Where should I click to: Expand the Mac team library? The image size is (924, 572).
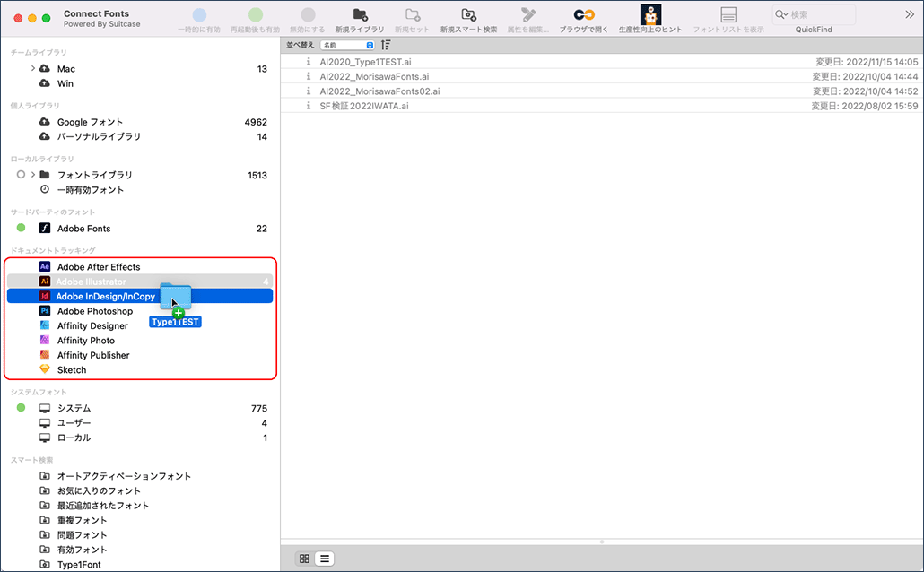pos(33,68)
